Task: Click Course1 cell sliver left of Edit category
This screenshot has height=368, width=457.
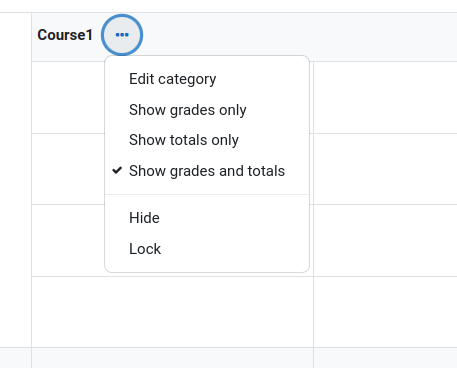Action: pyautogui.click(x=68, y=97)
